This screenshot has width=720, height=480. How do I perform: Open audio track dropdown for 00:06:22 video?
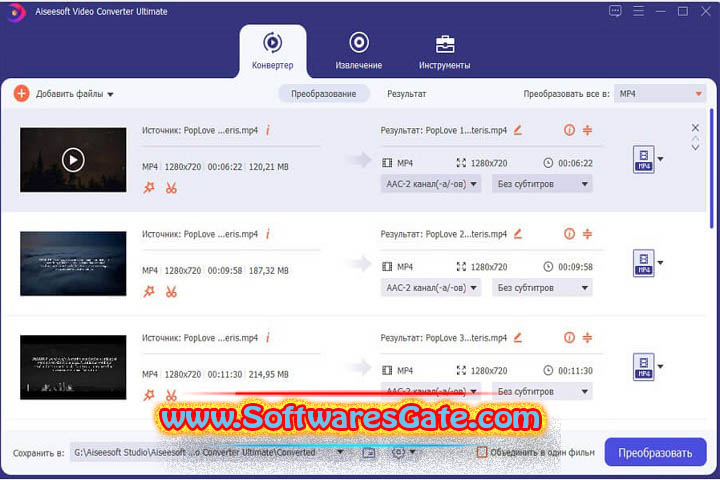point(431,184)
